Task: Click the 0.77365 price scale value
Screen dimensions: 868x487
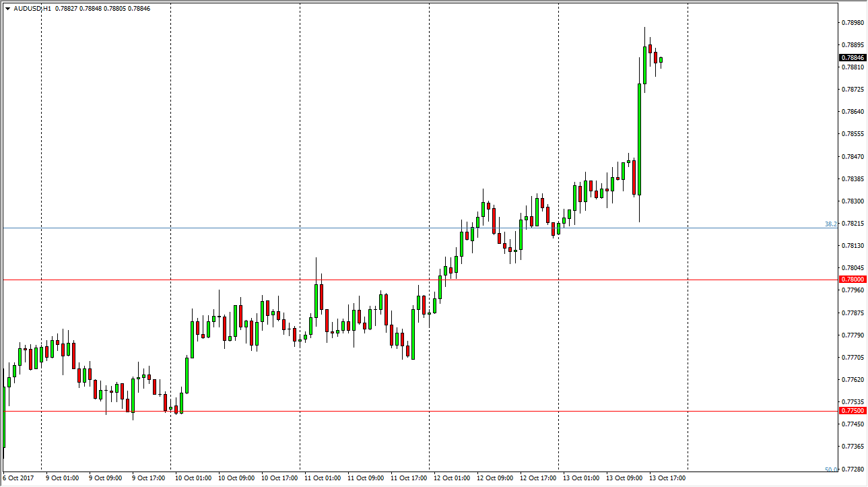Action: click(853, 447)
